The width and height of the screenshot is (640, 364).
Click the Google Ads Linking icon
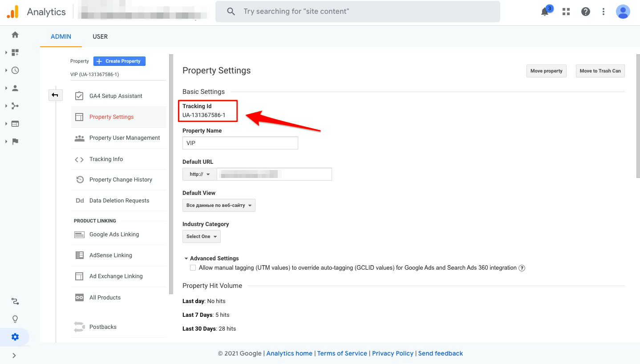(x=80, y=235)
